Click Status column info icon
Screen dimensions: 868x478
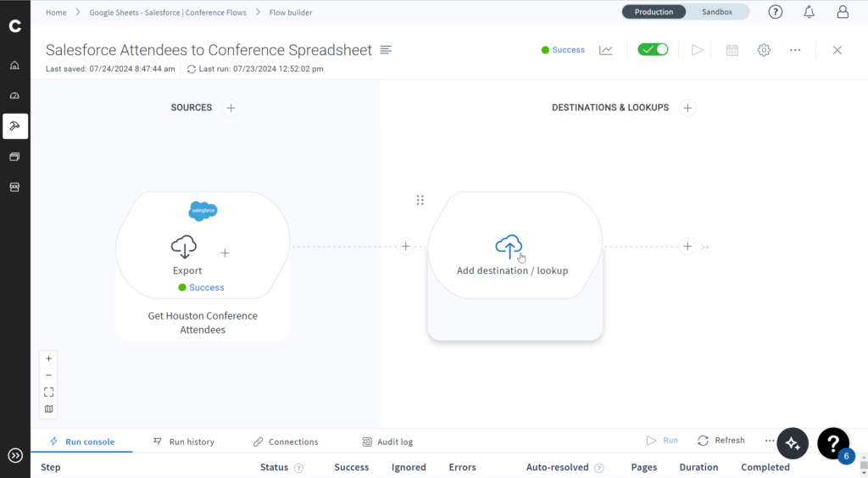click(x=299, y=468)
